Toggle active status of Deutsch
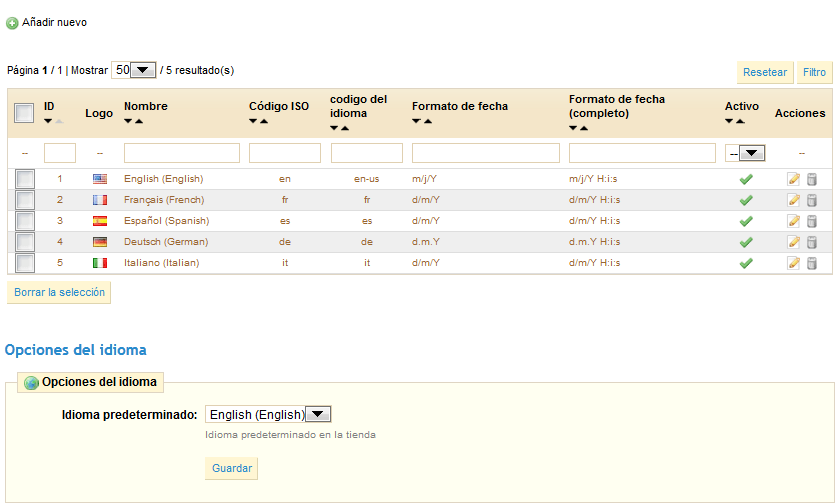This screenshot has height=504, width=838. (746, 242)
